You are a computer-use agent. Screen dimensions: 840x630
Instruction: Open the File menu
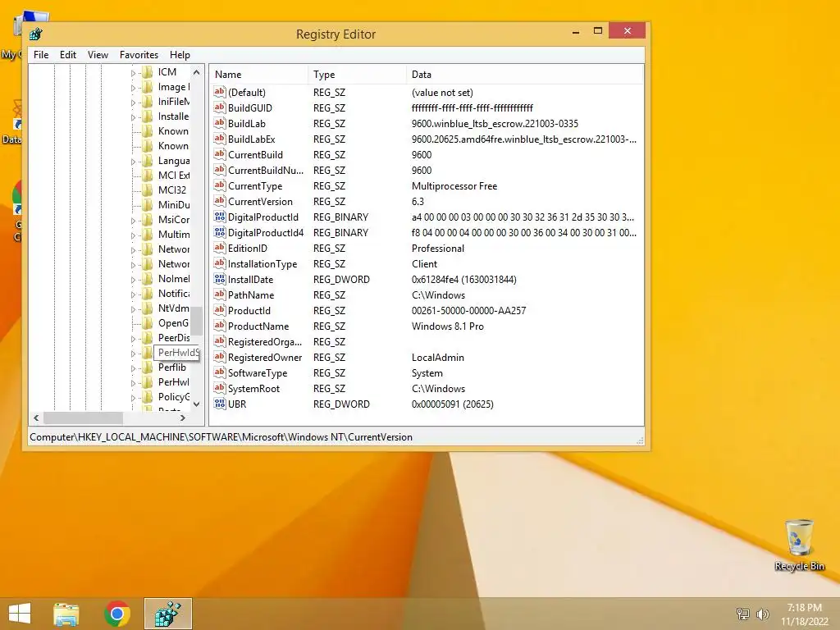[x=41, y=55]
